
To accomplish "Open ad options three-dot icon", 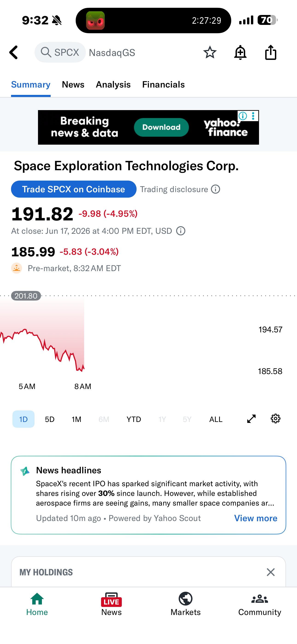I will pos(253,116).
